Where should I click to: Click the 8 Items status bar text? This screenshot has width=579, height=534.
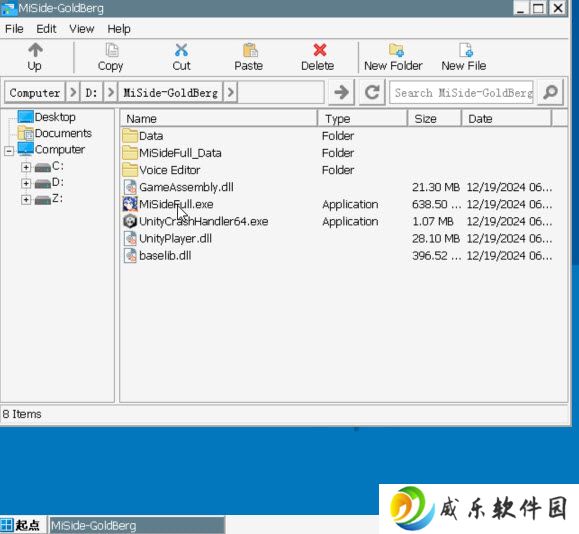pos(22,414)
